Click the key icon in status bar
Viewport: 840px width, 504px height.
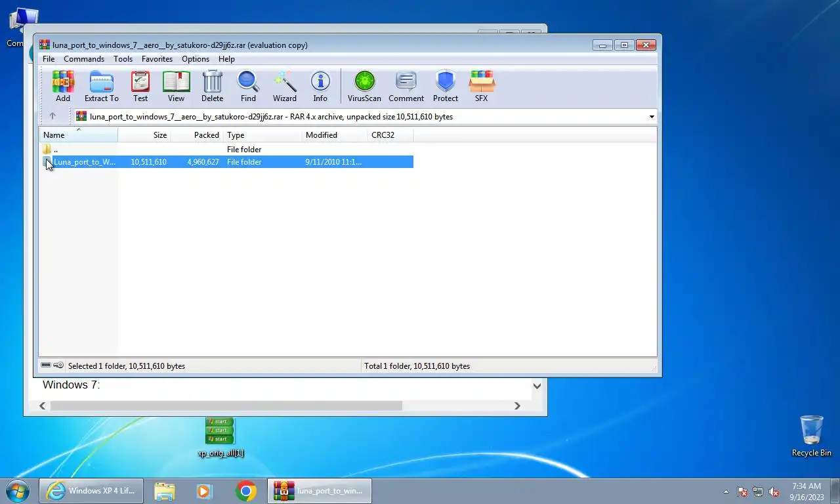58,366
